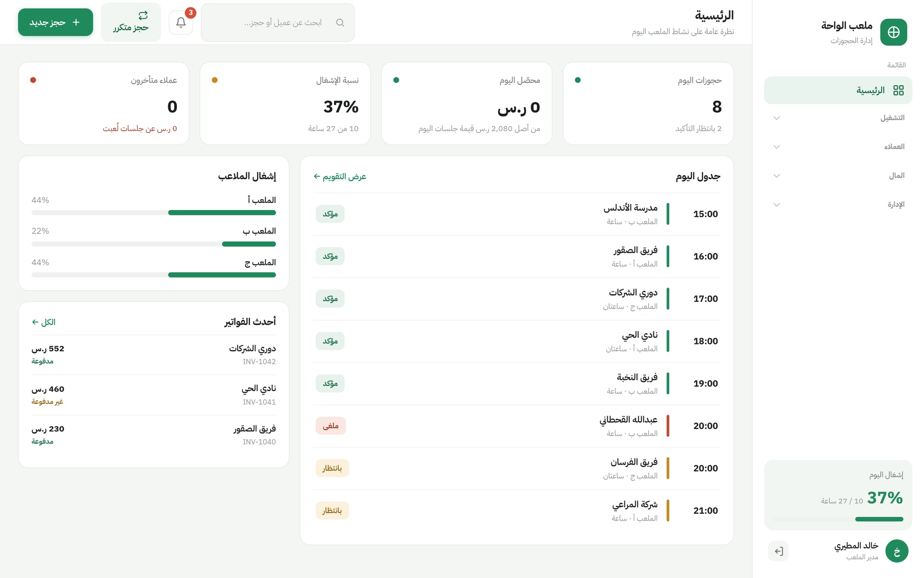Click the sidebar إشغال اليوم progress bar
Image resolution: width=924 pixels, height=578 pixels.
tap(838, 519)
